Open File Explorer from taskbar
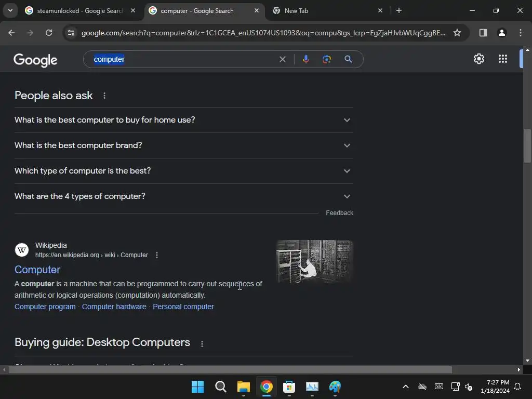 pos(244,387)
